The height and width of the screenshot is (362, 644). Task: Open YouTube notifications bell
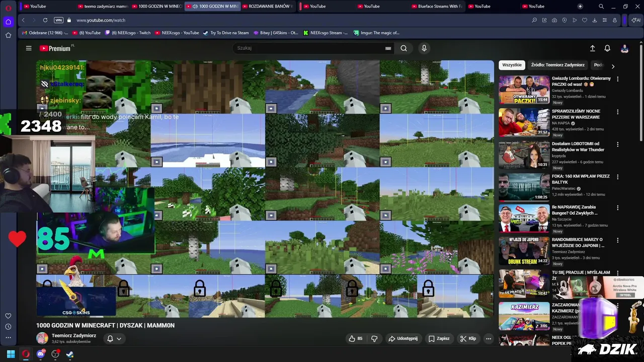[607, 48]
